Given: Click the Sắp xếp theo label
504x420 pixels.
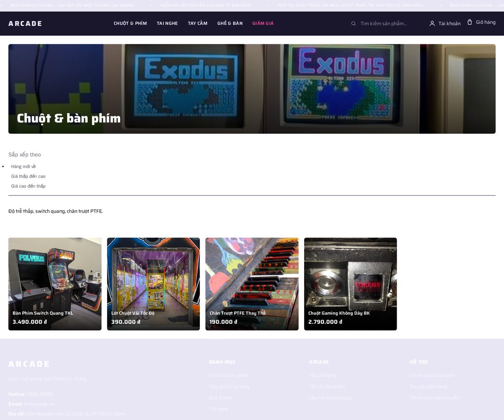Looking at the screenshot, I should pyautogui.click(x=25, y=154).
